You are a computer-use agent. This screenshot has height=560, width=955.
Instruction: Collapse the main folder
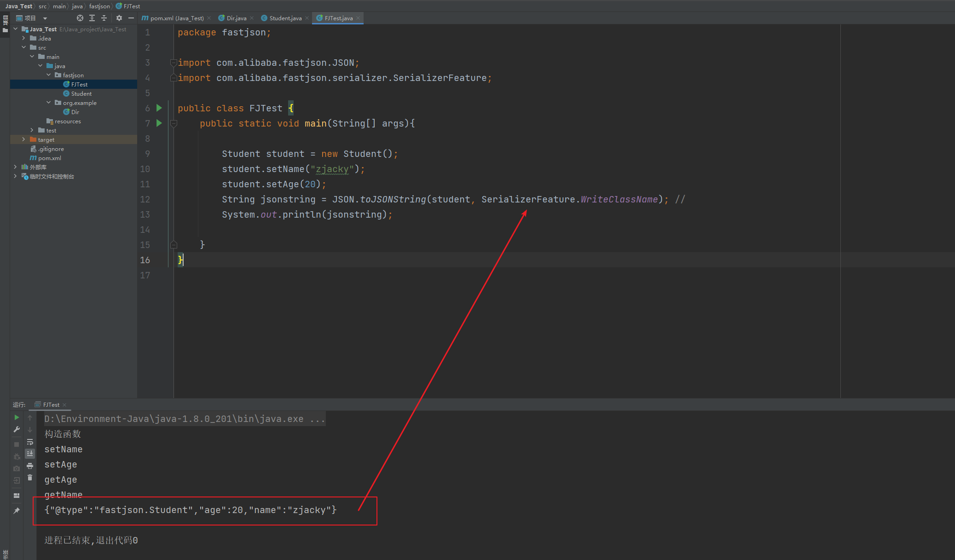32,57
